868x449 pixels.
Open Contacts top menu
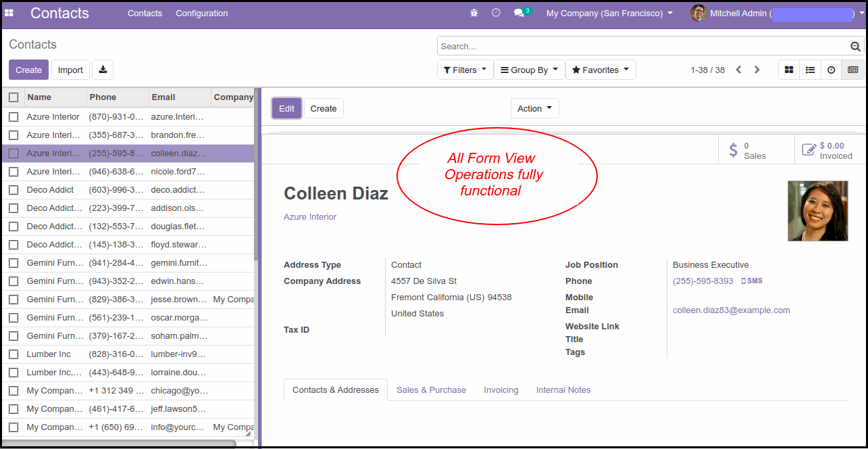click(145, 13)
